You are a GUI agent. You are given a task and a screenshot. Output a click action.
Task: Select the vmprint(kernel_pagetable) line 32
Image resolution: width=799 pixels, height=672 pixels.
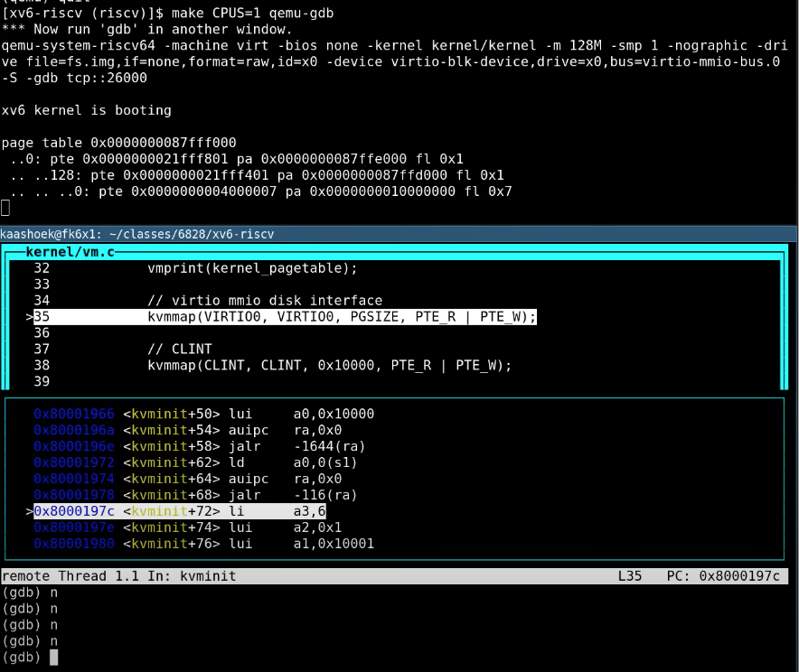tap(252, 268)
